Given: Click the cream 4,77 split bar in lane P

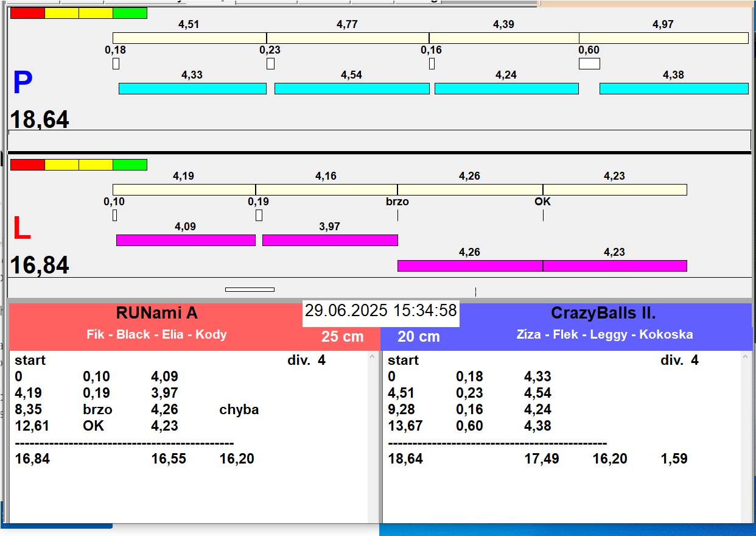Looking at the screenshot, I should point(348,38).
